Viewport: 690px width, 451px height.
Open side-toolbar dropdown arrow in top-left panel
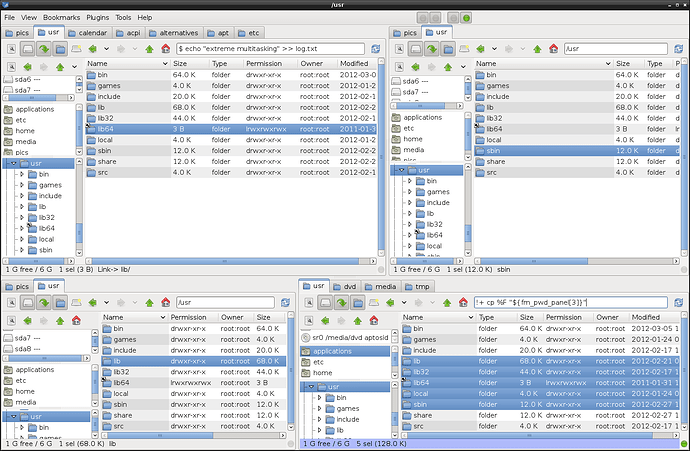click(x=74, y=67)
